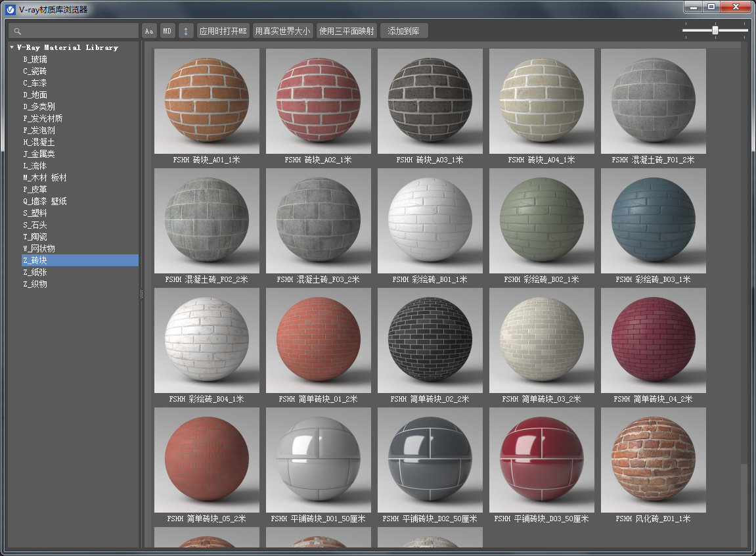Pick the 混凝土砖_F03_2米 material thumbnail
This screenshot has height=556, width=756.
318,221
